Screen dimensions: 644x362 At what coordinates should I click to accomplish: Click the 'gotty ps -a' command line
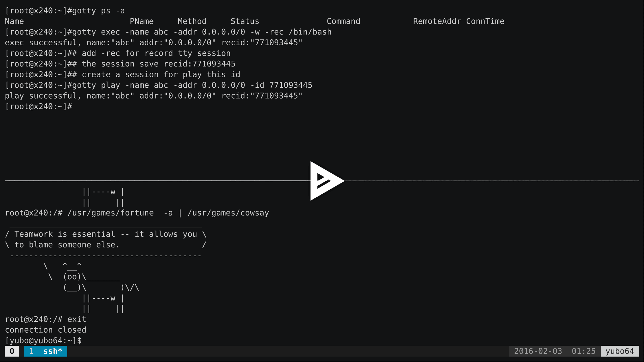point(65,11)
